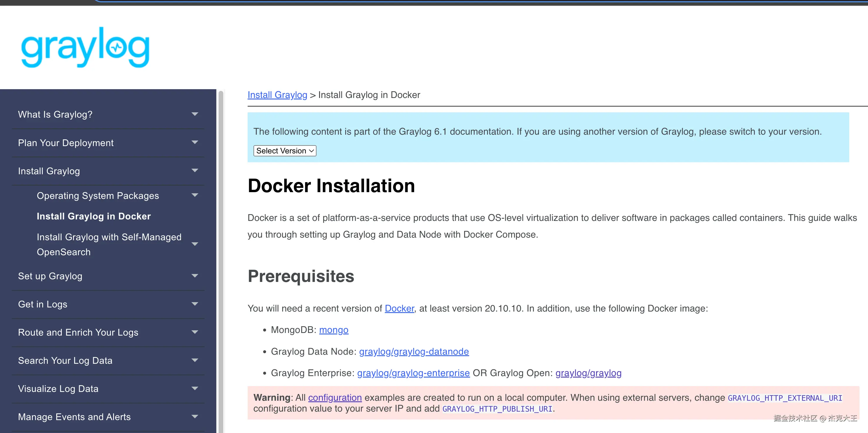Open graylog/graylog-datanode link
The width and height of the screenshot is (868, 433).
[x=413, y=351]
